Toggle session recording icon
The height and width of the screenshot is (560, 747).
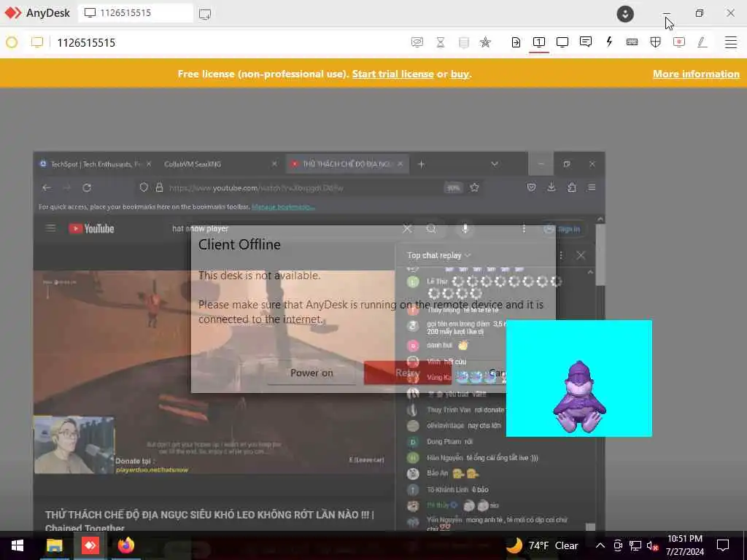[679, 42]
